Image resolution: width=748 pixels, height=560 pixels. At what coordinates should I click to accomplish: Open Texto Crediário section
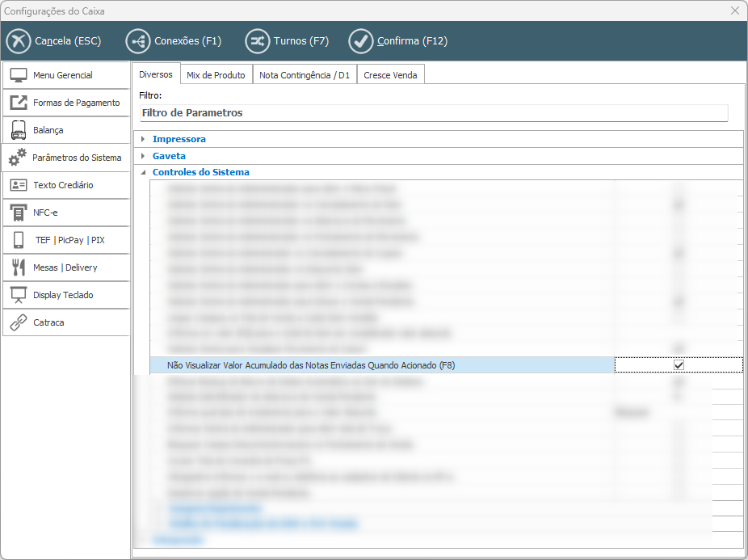coord(63,185)
